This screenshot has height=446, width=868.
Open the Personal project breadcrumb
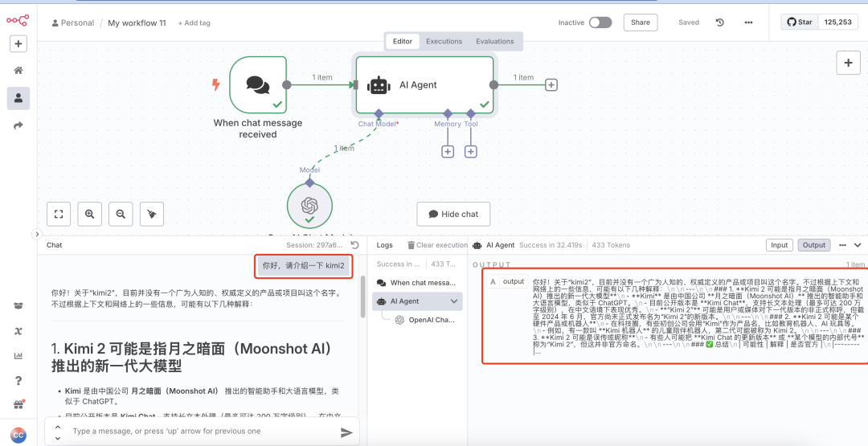pos(72,23)
